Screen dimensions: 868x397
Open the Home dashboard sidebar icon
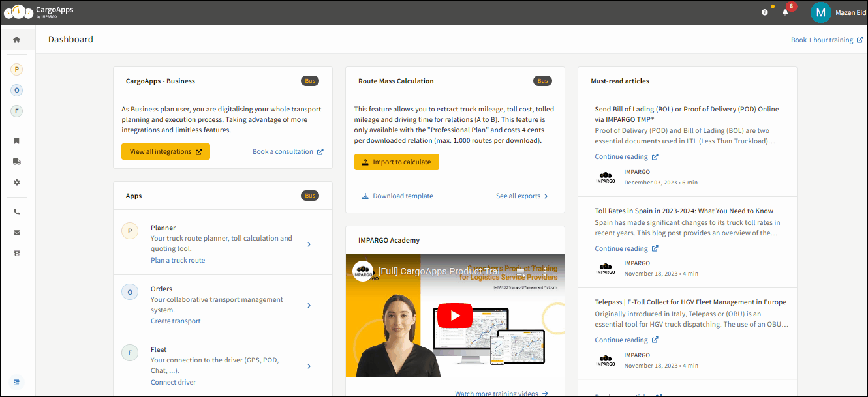tap(17, 40)
